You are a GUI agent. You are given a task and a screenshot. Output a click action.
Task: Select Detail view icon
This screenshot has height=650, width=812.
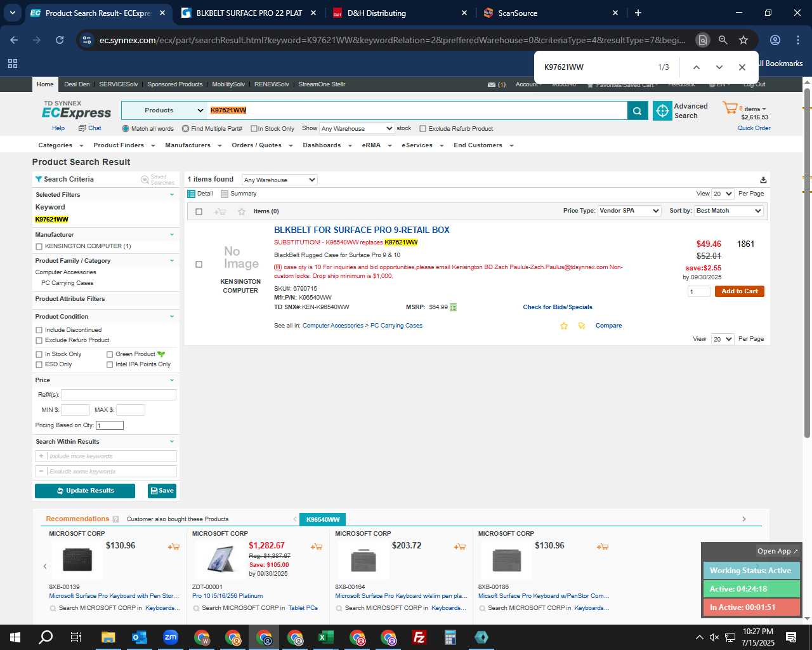pyautogui.click(x=191, y=194)
